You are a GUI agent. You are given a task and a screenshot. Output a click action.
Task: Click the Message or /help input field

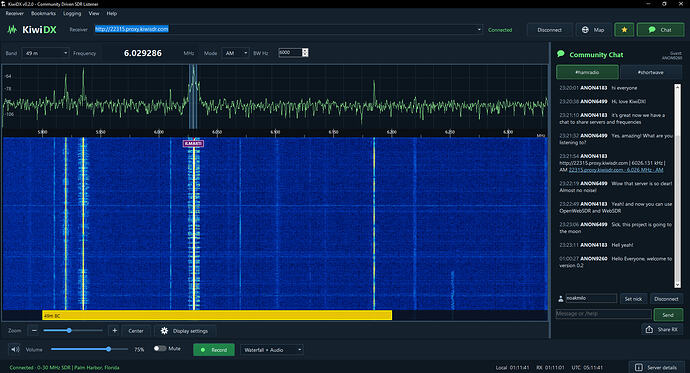pos(603,314)
